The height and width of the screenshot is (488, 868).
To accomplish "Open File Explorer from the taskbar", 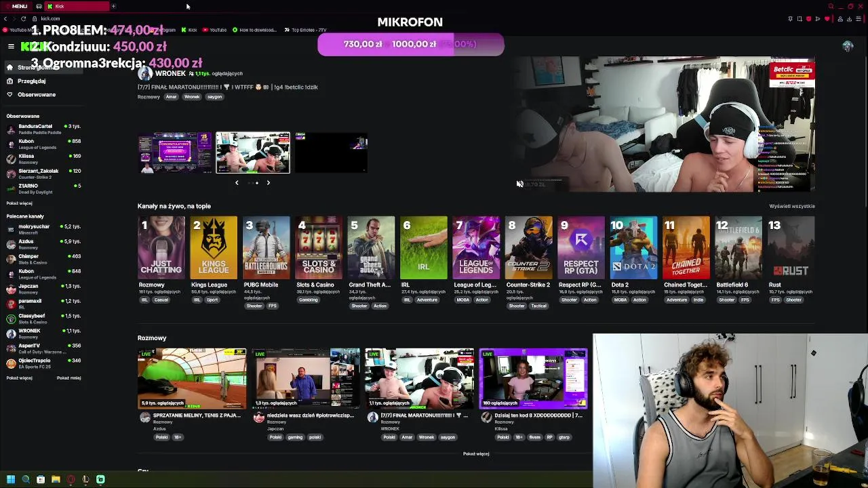I will 56,480.
